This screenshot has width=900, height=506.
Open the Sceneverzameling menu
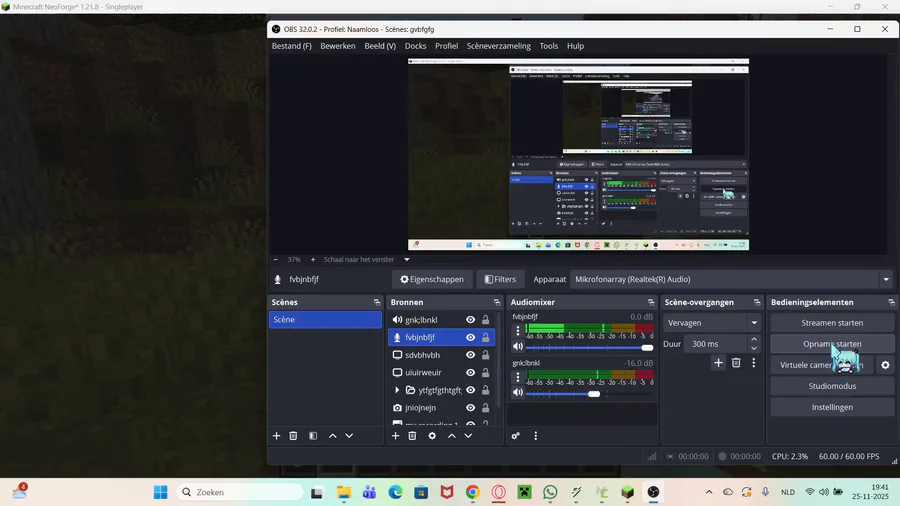[498, 46]
